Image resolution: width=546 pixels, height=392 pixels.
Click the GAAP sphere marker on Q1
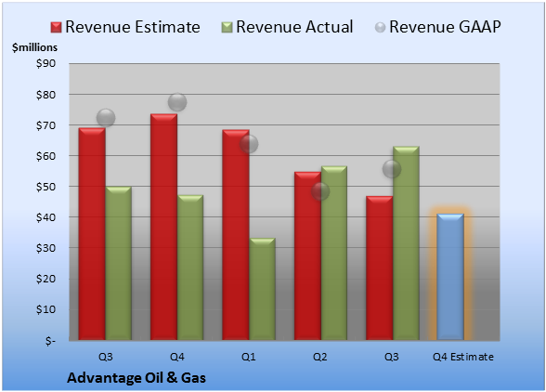tap(249, 144)
